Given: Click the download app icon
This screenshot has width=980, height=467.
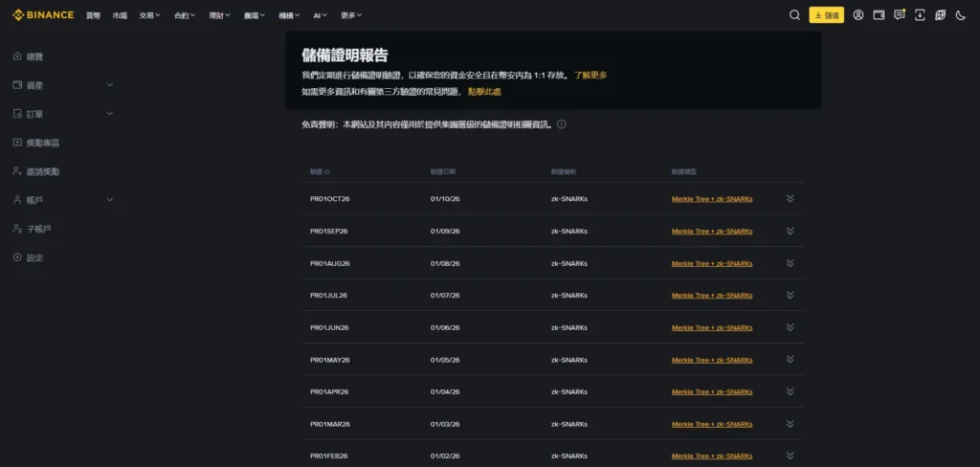Looking at the screenshot, I should [x=920, y=15].
